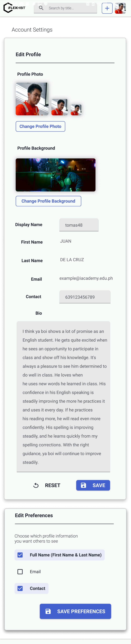The height and width of the screenshot is (644, 131).
Task: Click the RESET text button
Action: pos(53,485)
